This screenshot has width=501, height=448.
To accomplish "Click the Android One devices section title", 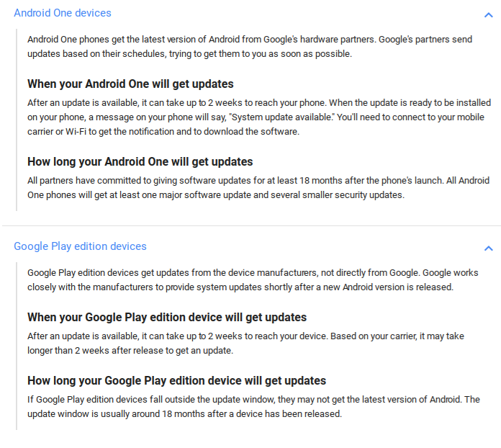I will (x=63, y=13).
